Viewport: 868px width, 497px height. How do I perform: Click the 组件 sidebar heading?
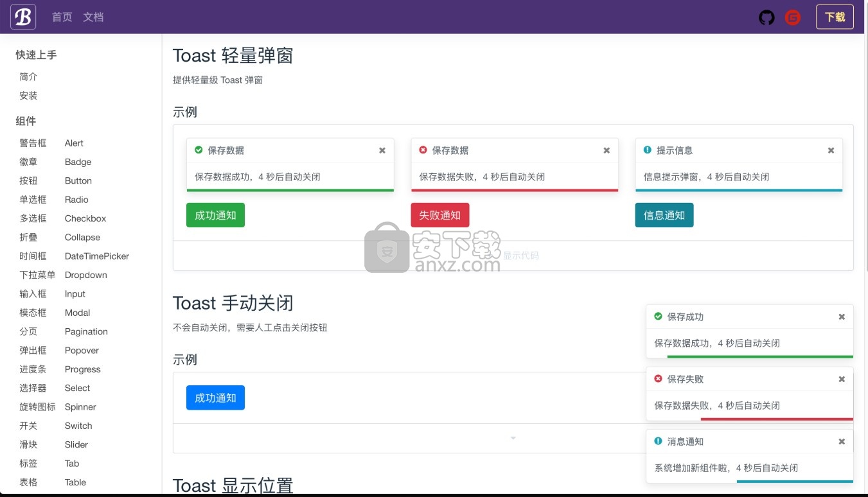[26, 121]
